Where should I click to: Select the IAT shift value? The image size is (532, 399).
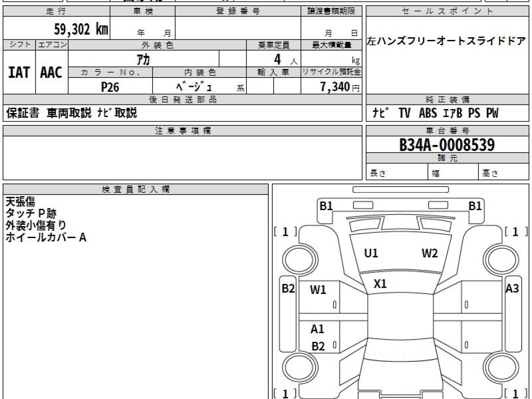click(19, 72)
